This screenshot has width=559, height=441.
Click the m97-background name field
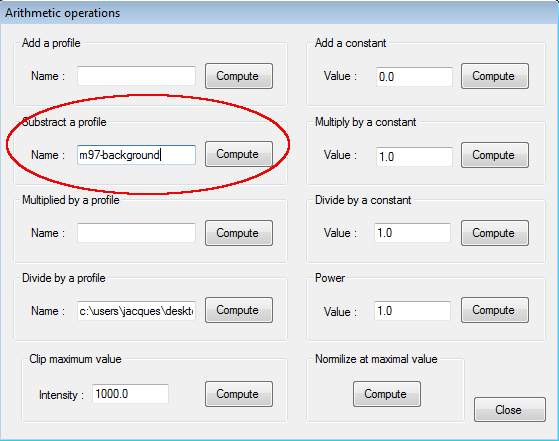[136, 155]
